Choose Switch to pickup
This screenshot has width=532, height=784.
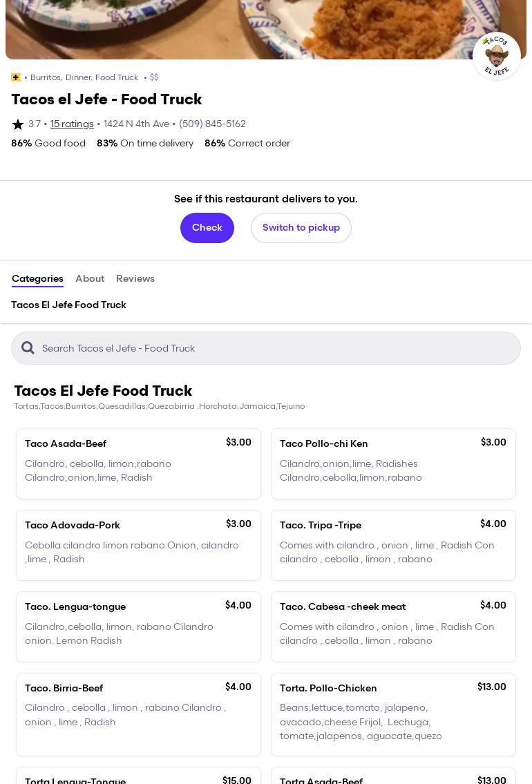[301, 228]
